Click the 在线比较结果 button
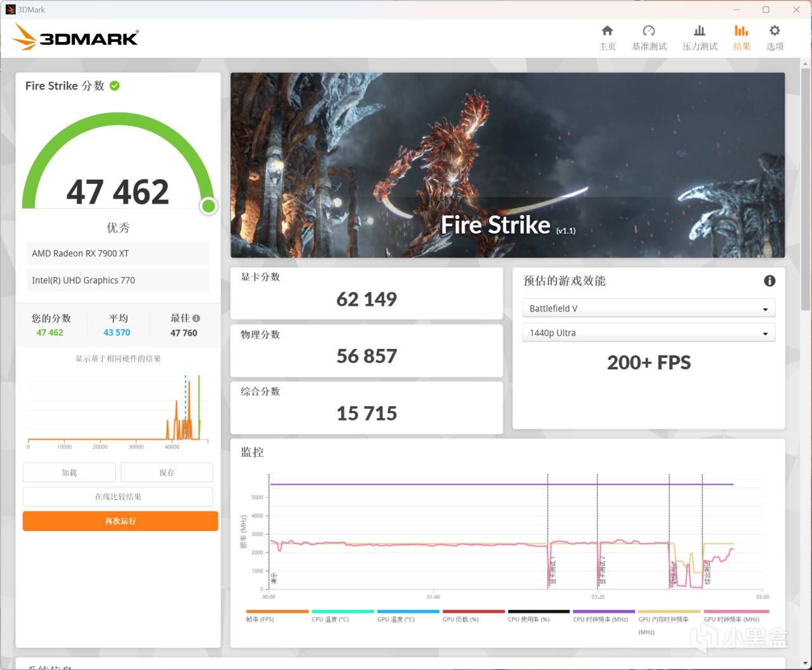The width and height of the screenshot is (812, 670). click(118, 496)
